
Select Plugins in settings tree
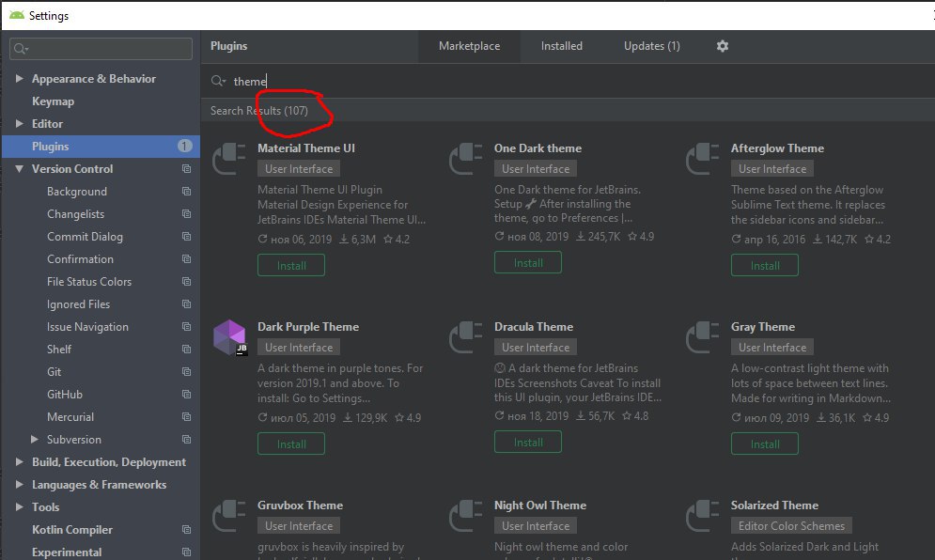tap(101, 147)
